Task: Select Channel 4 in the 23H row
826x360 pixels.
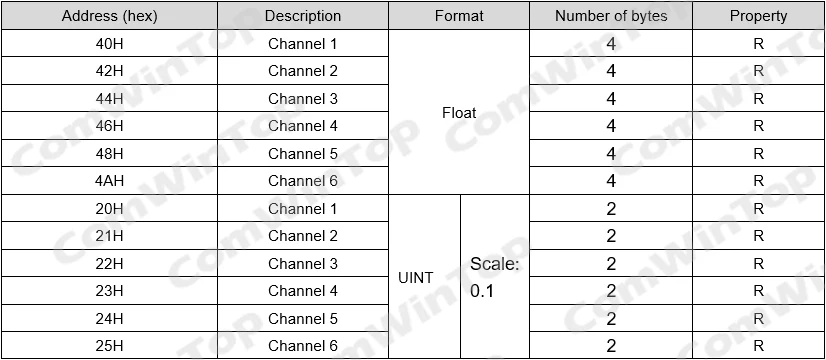Action: pyautogui.click(x=303, y=290)
